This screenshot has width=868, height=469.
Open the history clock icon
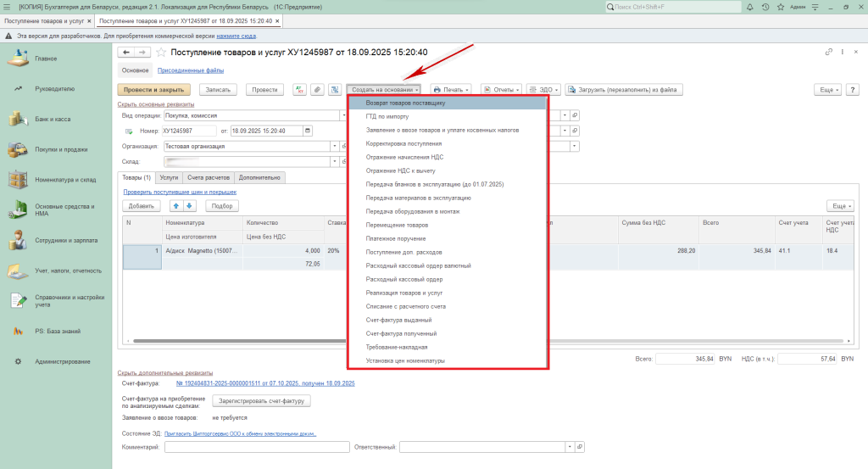(x=765, y=7)
